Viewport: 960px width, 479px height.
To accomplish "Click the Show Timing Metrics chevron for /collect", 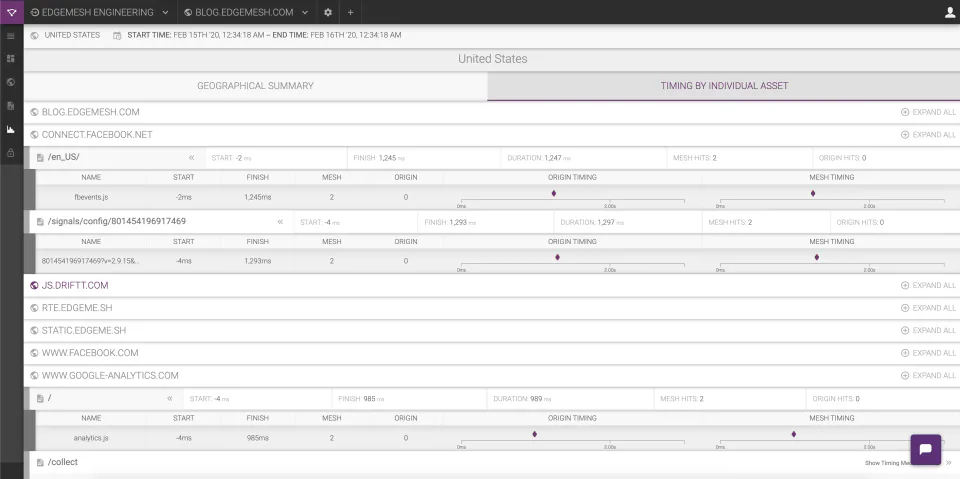I will [949, 463].
